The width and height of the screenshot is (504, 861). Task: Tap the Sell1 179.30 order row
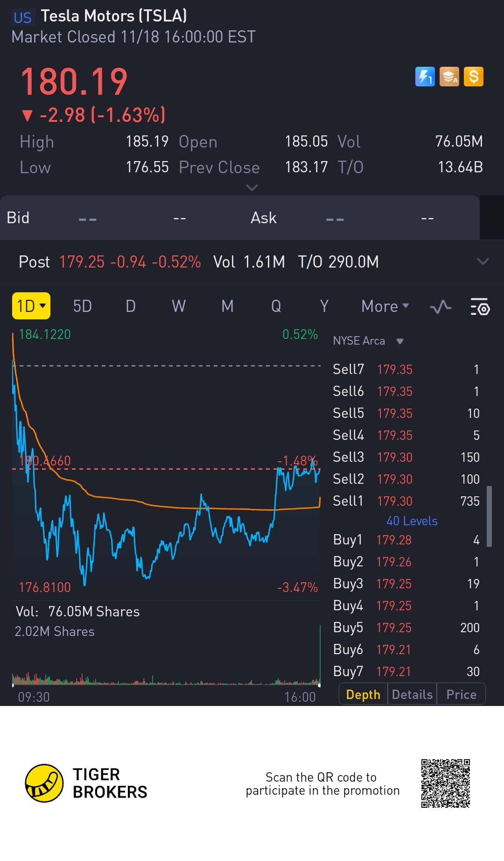[406, 501]
